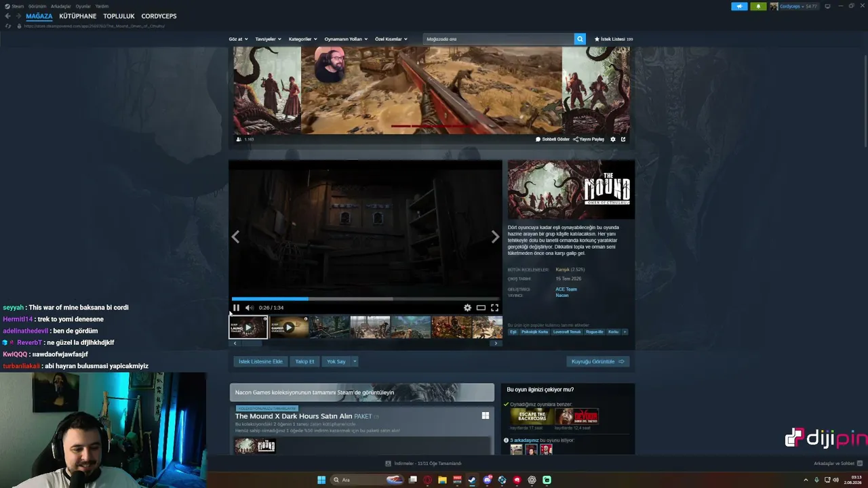Seek the trailer using the progress bar
Screen dimensions: 868x488
[x=366, y=299]
